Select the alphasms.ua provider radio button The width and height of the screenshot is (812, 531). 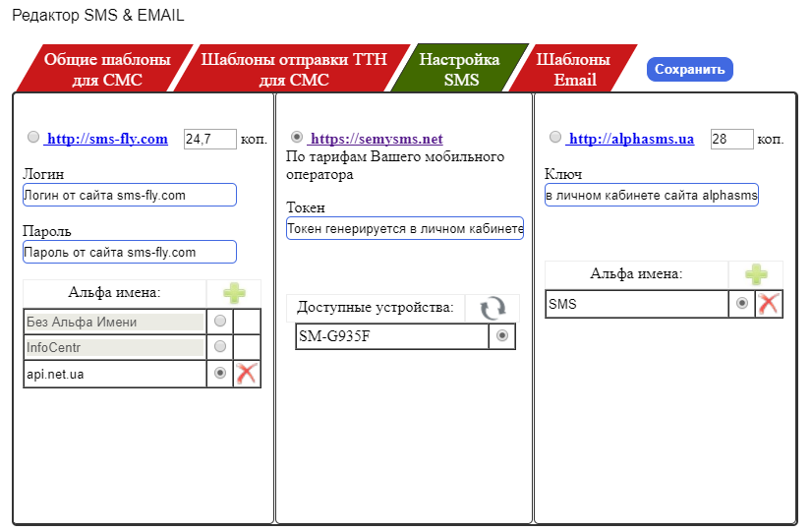click(x=556, y=138)
